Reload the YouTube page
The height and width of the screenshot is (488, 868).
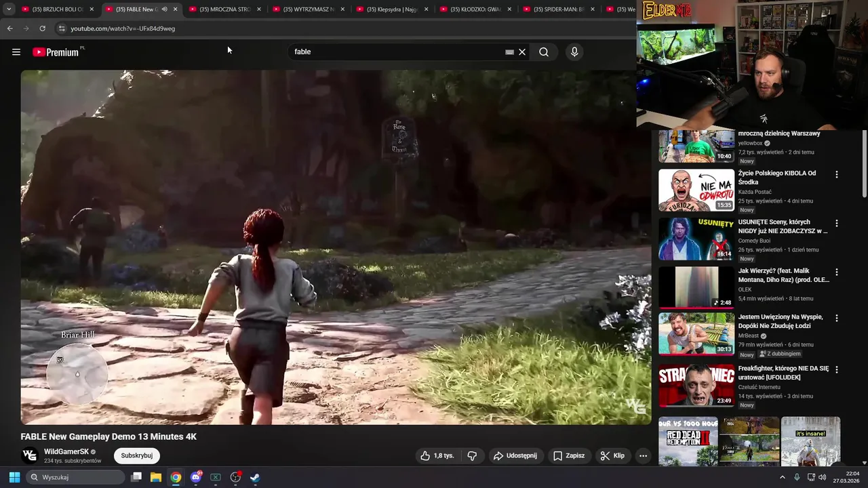point(42,28)
